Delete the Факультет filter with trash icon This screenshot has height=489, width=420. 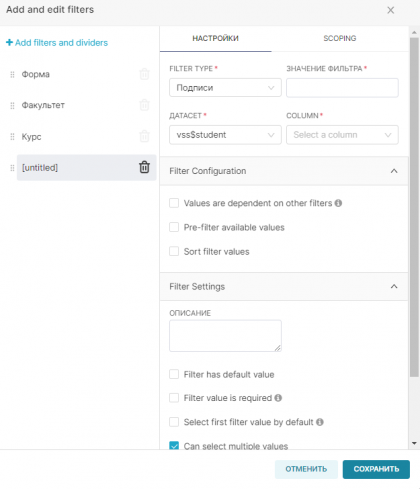coord(144,105)
